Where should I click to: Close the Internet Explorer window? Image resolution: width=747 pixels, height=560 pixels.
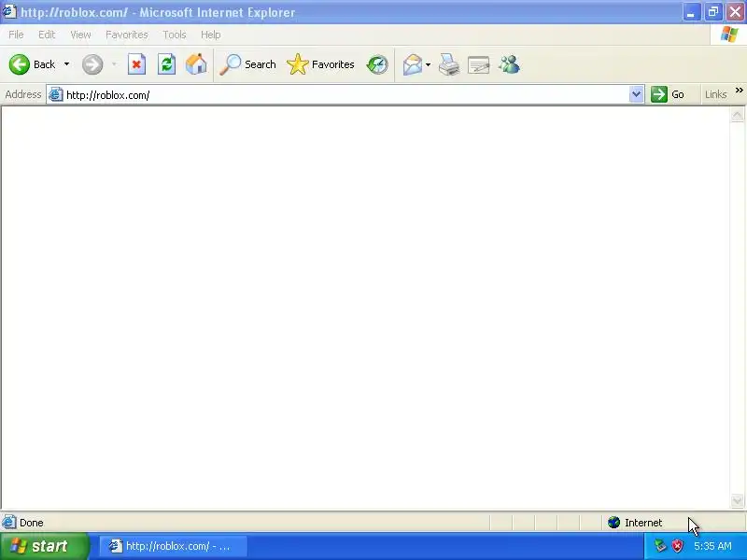[735, 12]
